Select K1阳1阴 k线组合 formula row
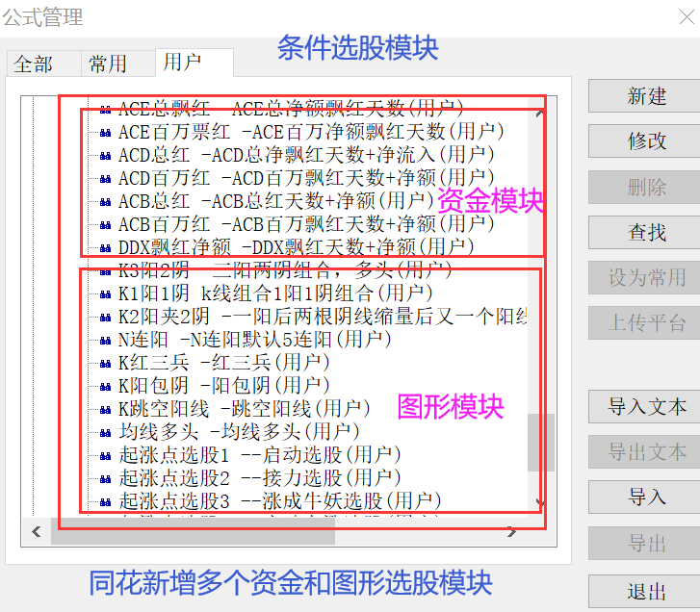700x612 pixels. click(x=275, y=294)
